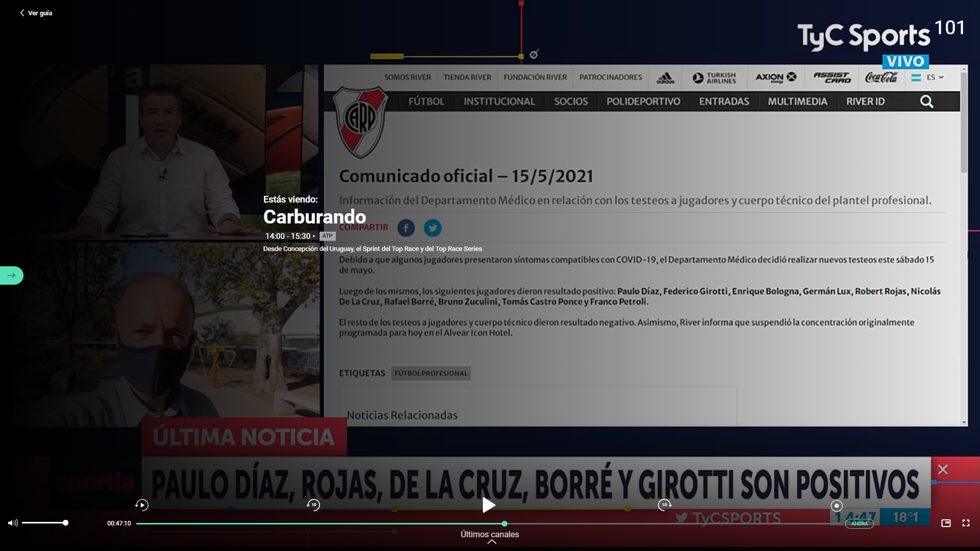Enter fullscreen mode

pyautogui.click(x=966, y=523)
